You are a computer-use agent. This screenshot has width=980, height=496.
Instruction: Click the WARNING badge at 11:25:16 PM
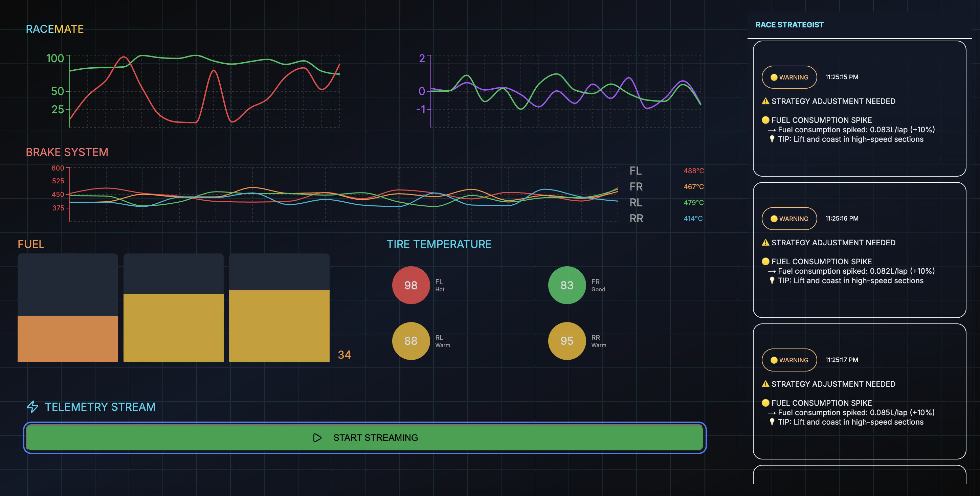pyautogui.click(x=789, y=219)
